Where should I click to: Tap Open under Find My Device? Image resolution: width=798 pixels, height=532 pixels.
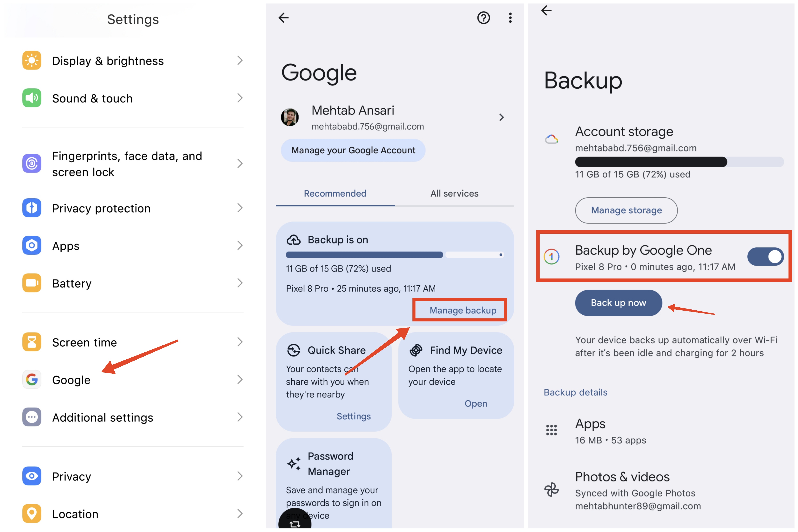coord(475,403)
